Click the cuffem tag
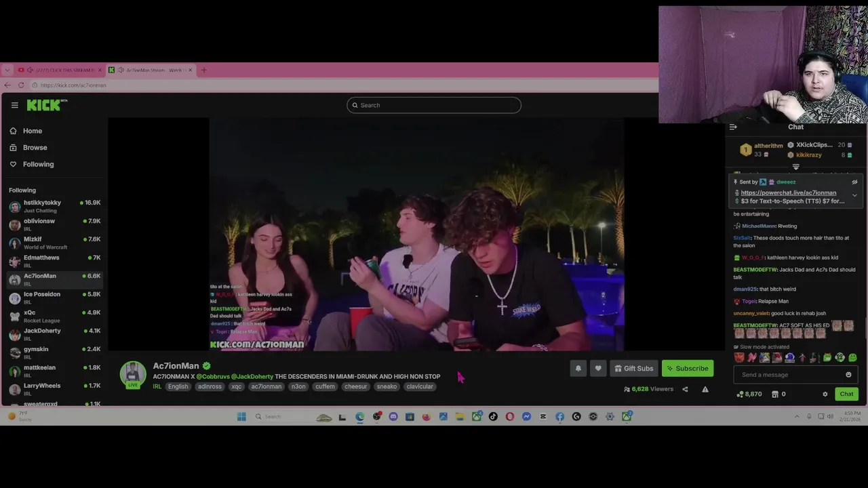Image resolution: width=868 pixels, height=488 pixels. coord(325,386)
